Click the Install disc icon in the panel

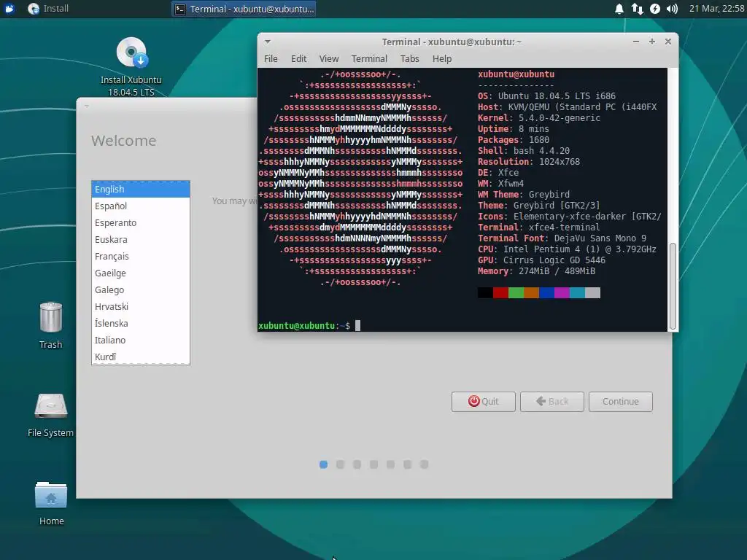[34, 9]
